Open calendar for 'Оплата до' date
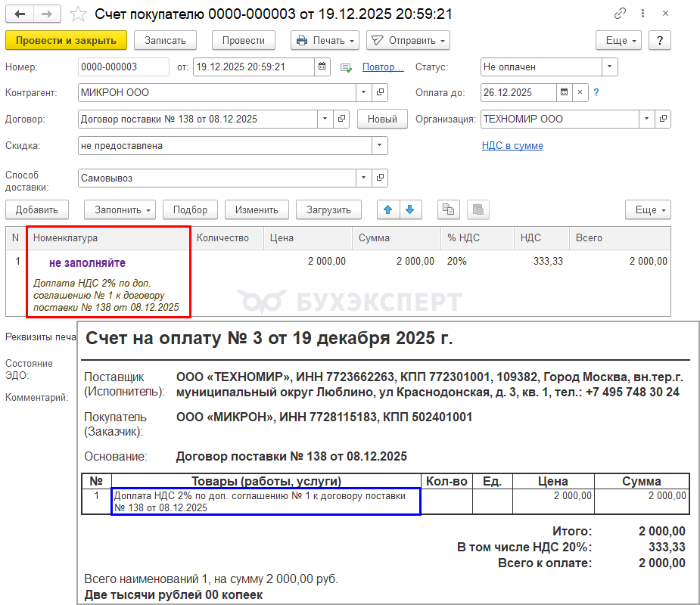Screen dimensions: 700x605 [x=564, y=92]
